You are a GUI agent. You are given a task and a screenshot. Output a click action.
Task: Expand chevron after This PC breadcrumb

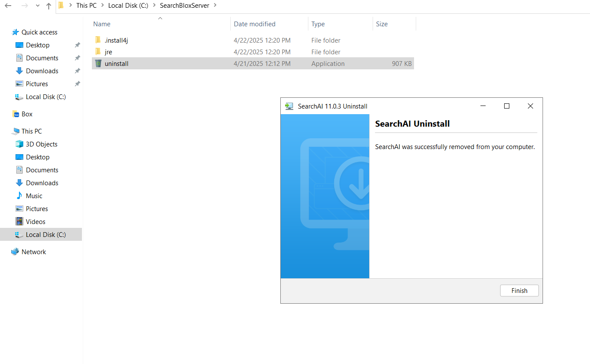pyautogui.click(x=102, y=6)
